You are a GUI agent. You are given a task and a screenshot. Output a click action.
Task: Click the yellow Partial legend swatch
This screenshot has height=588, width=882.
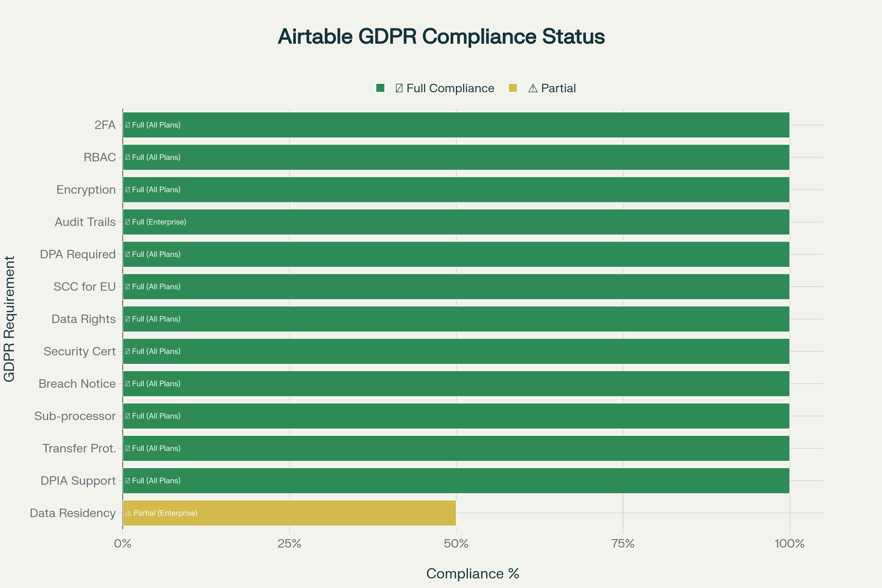point(513,88)
